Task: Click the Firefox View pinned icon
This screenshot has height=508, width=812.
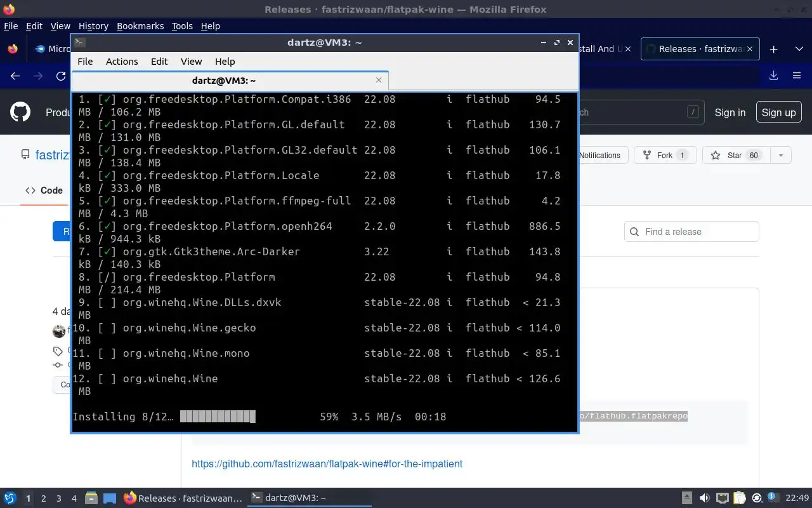Action: point(13,49)
